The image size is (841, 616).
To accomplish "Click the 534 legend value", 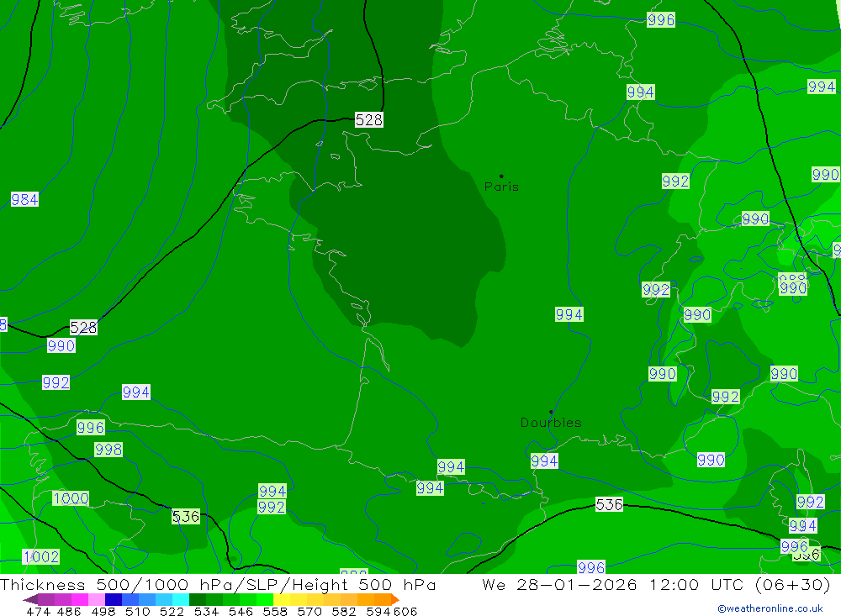I will pos(206,611).
